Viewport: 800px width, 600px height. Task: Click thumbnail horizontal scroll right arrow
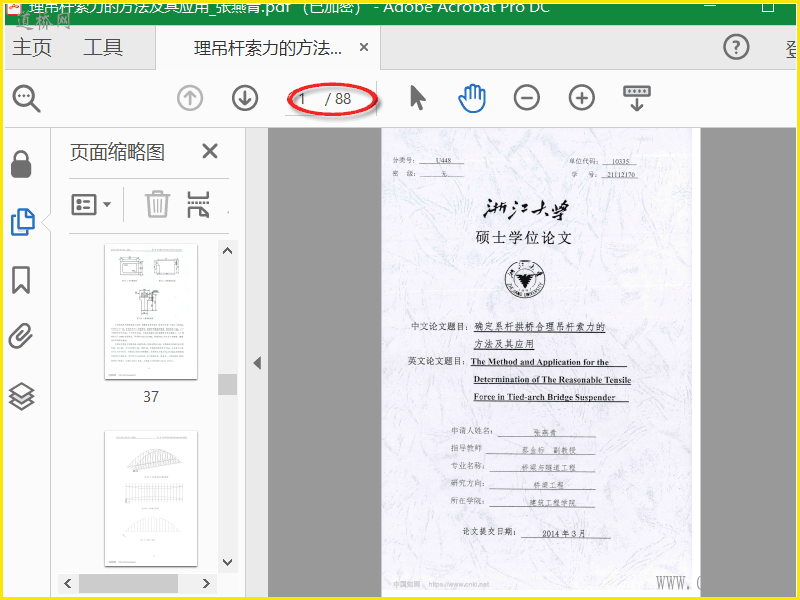tap(206, 583)
